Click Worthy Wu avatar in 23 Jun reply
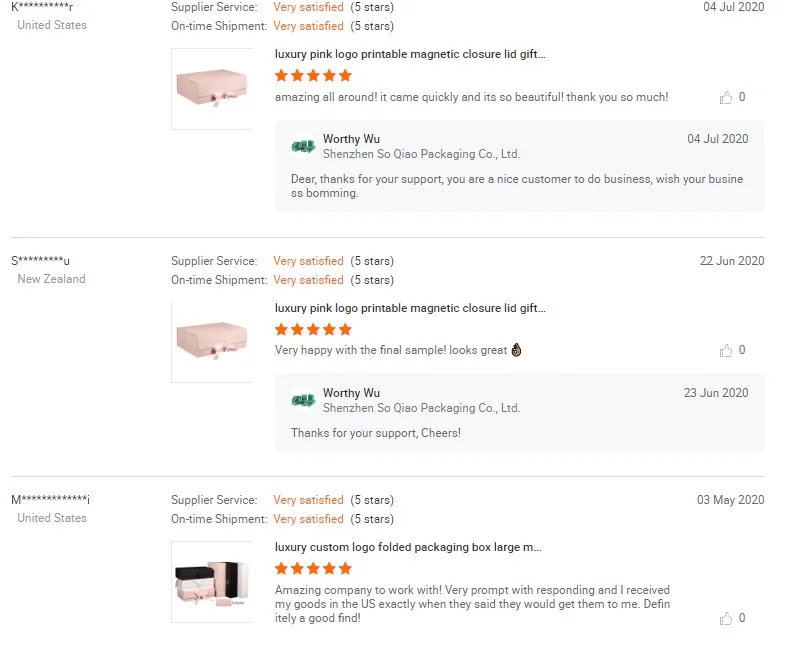Screen dimensions: 811x658 point(303,400)
